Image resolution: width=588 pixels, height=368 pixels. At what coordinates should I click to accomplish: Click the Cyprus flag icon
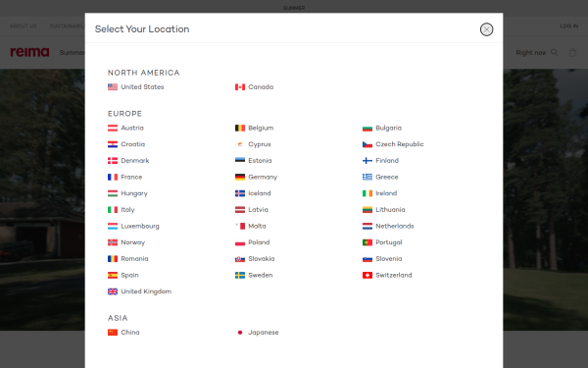click(240, 144)
